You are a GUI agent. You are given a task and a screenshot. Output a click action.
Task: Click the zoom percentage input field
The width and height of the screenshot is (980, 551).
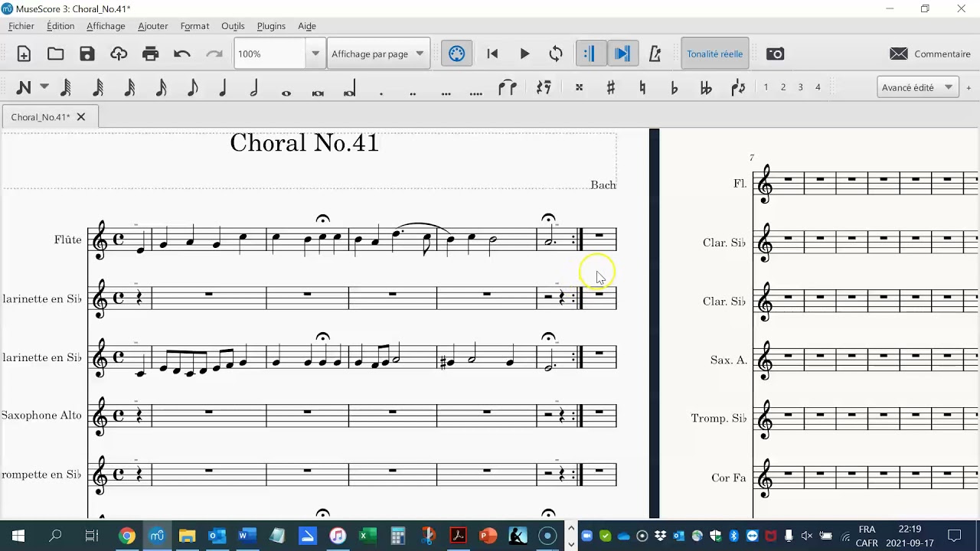[271, 54]
